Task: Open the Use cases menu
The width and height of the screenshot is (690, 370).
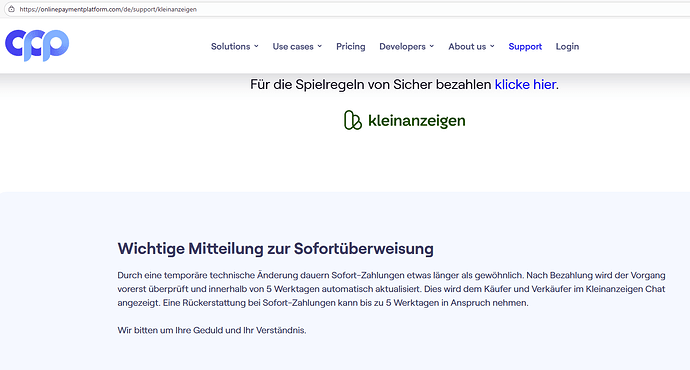Action: pos(293,46)
